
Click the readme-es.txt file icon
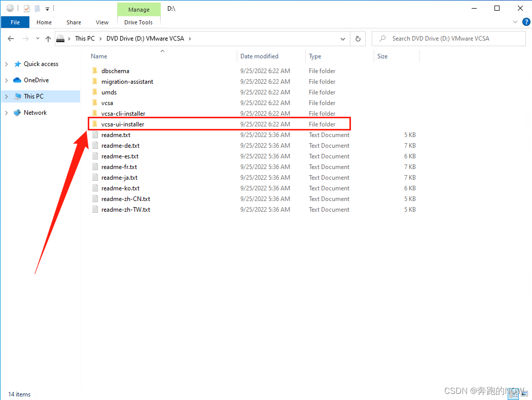click(95, 156)
